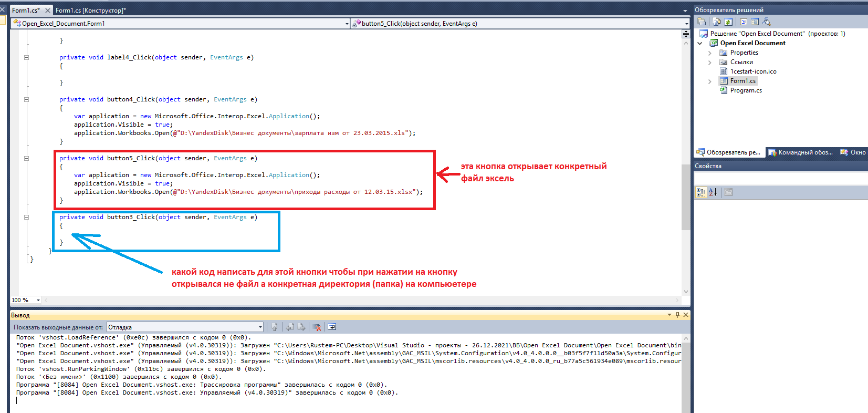
Task: Open the Output window position dropdown arrow
Action: tap(670, 315)
